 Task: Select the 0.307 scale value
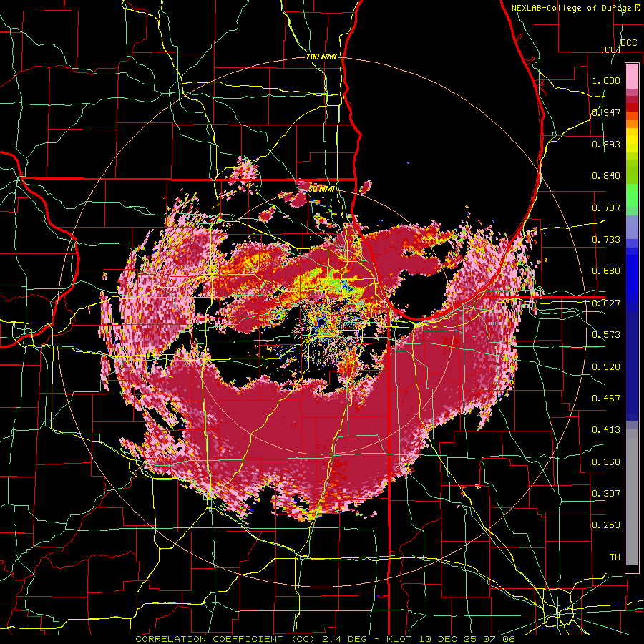click(x=606, y=494)
